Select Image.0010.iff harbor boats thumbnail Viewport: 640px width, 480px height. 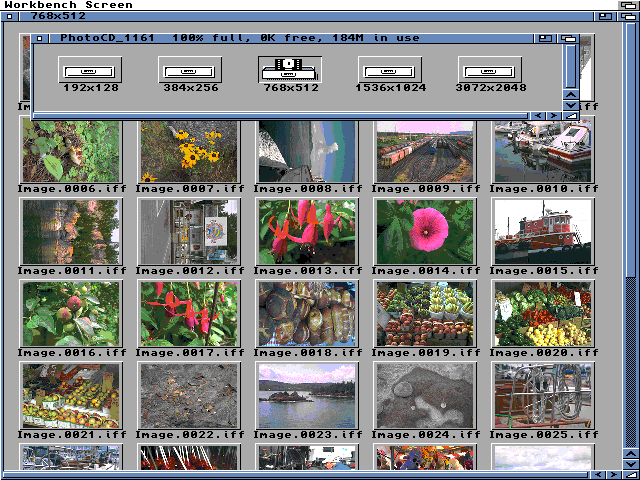[543, 150]
